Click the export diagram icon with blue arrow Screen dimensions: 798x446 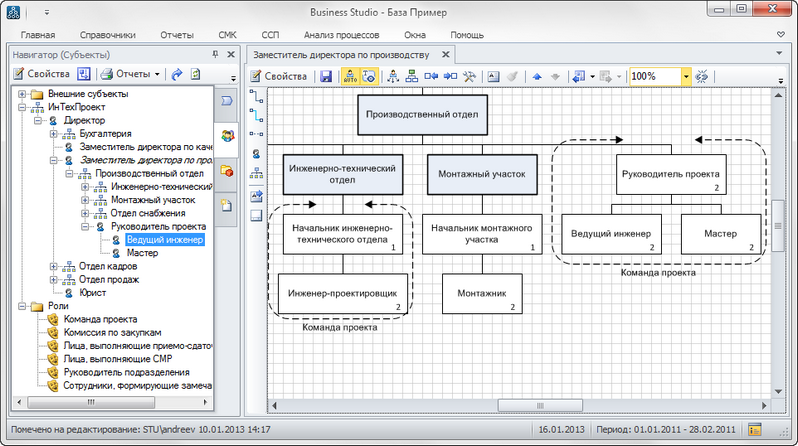click(579, 76)
